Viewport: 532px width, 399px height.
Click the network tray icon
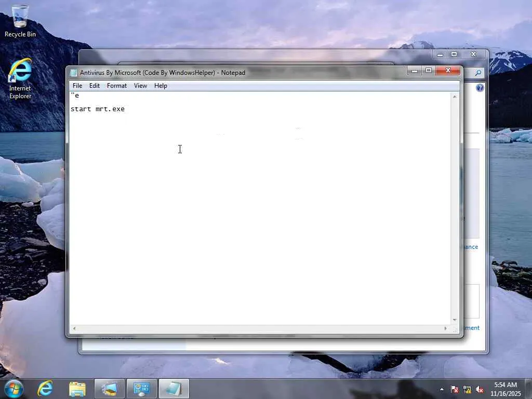pos(467,389)
